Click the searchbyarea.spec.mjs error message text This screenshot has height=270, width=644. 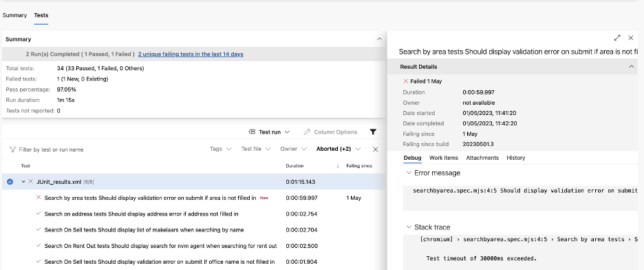pos(525,191)
